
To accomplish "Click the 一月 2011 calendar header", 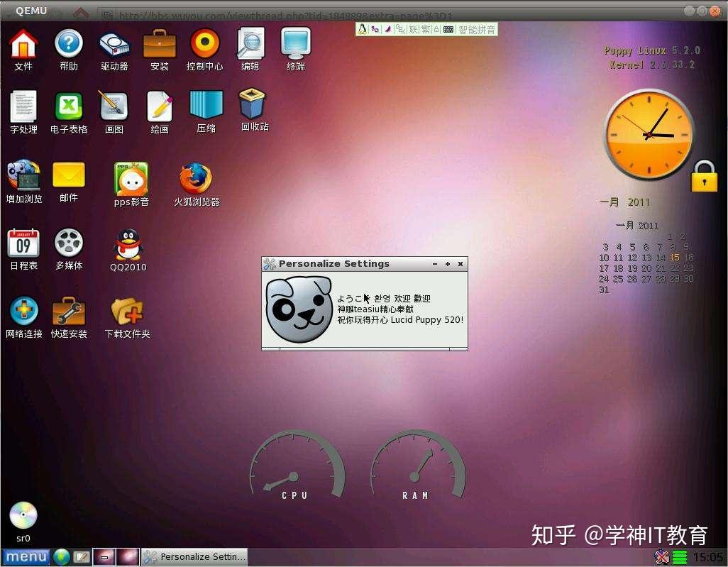I will coord(636,226).
